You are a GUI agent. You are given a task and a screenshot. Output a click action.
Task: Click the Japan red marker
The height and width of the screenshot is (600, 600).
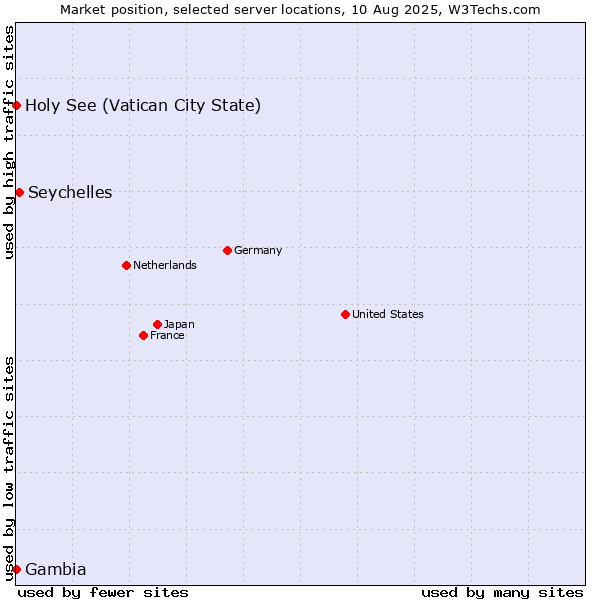(x=157, y=324)
